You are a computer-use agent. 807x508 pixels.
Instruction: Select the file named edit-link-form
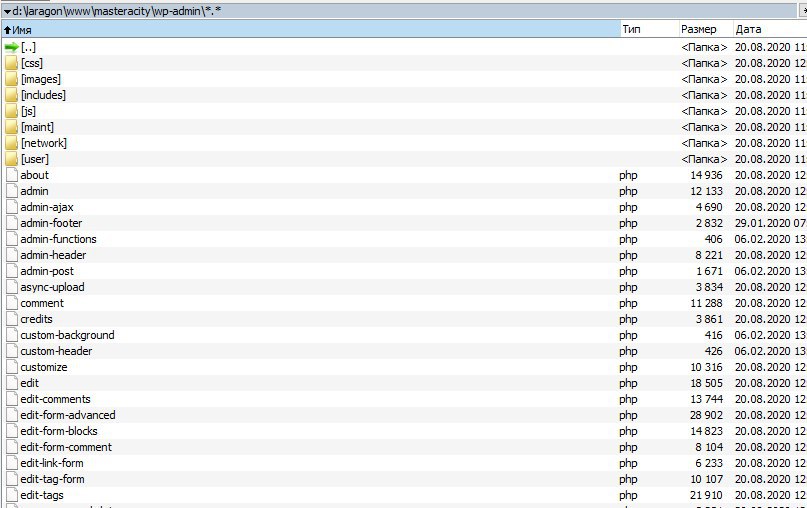pos(51,463)
